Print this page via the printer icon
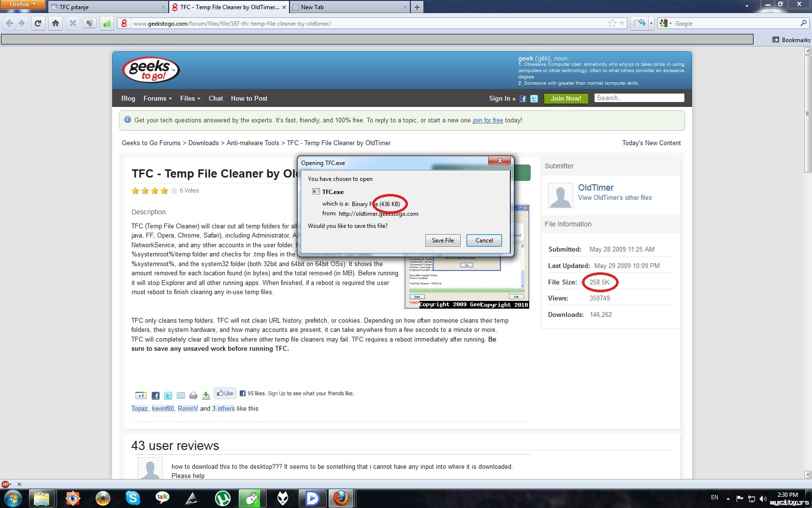Viewport: 812px width, 508px height. point(193,396)
